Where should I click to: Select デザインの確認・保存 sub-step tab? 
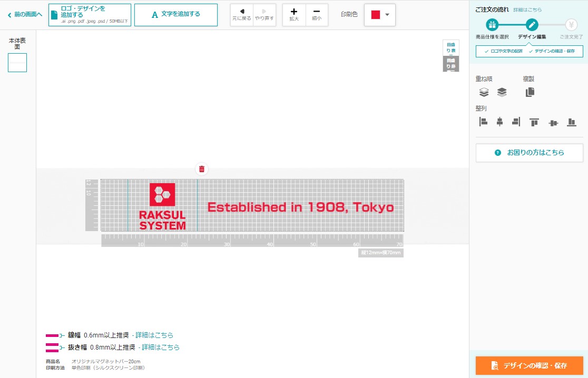[552, 51]
